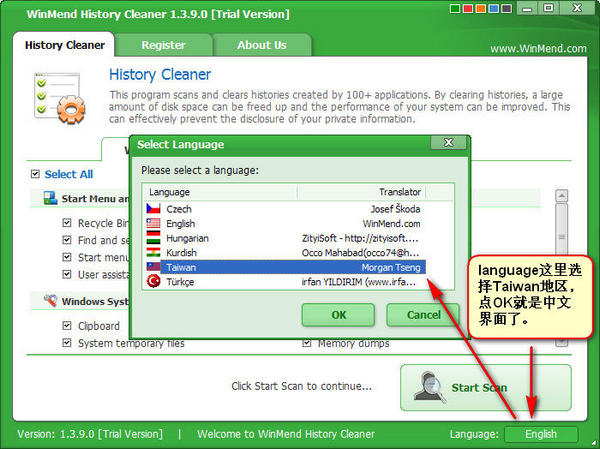Image resolution: width=600 pixels, height=449 pixels.
Task: Uncheck the Recycle Bin checkbox
Action: coord(67,223)
